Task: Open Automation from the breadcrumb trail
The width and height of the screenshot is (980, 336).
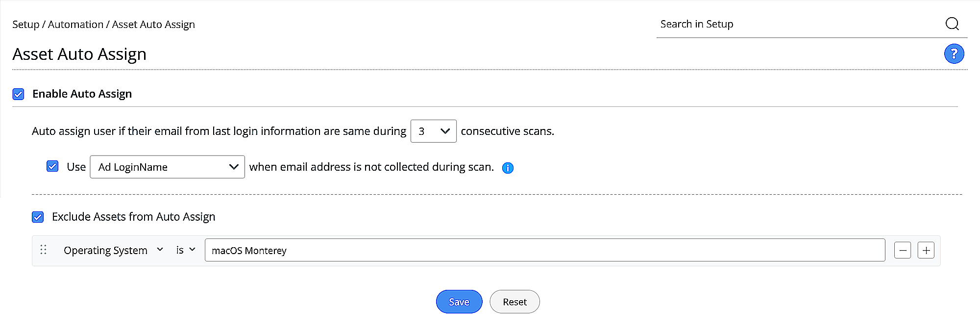Action: coord(76,24)
